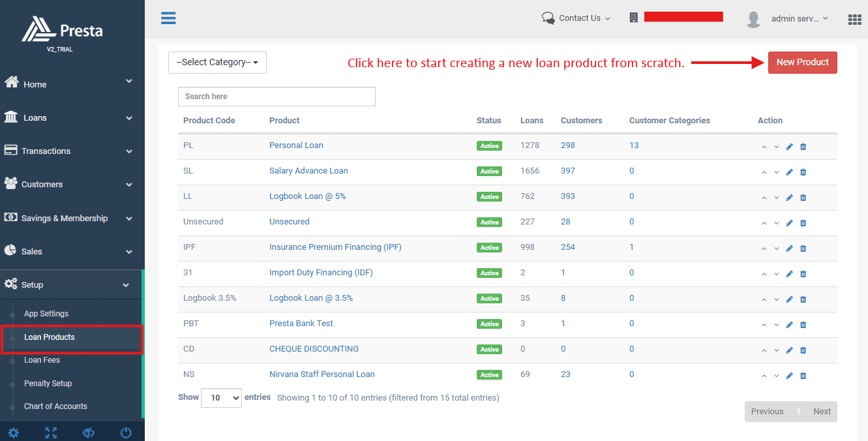The width and height of the screenshot is (868, 441).
Task: Open Chart of Accounts submenu item
Action: 55,406
